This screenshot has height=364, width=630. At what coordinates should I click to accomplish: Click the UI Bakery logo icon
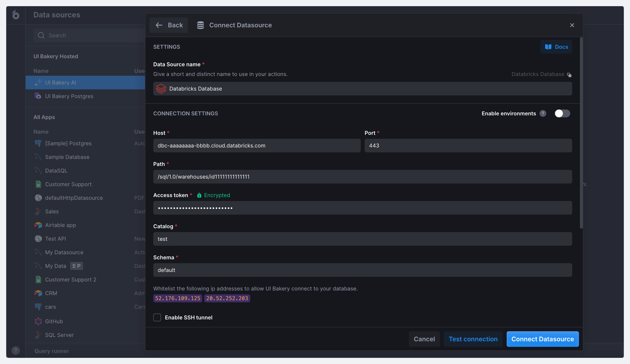tap(16, 15)
